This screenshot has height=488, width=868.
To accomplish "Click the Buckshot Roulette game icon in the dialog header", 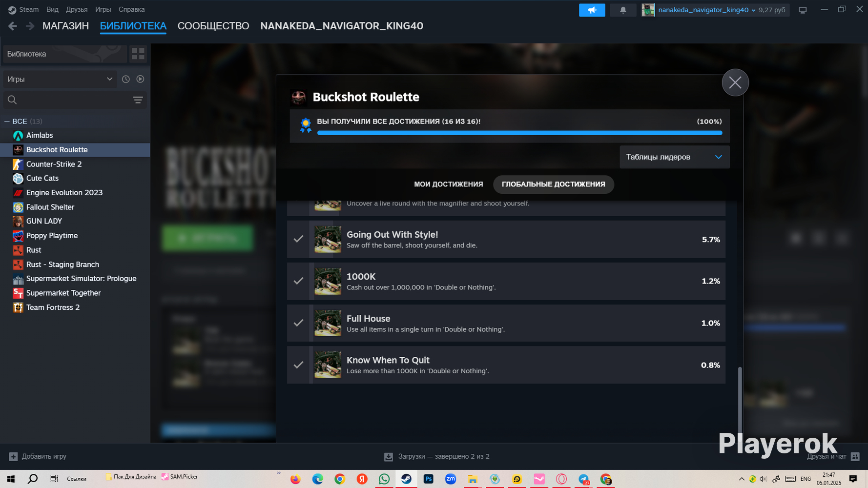I will click(299, 97).
